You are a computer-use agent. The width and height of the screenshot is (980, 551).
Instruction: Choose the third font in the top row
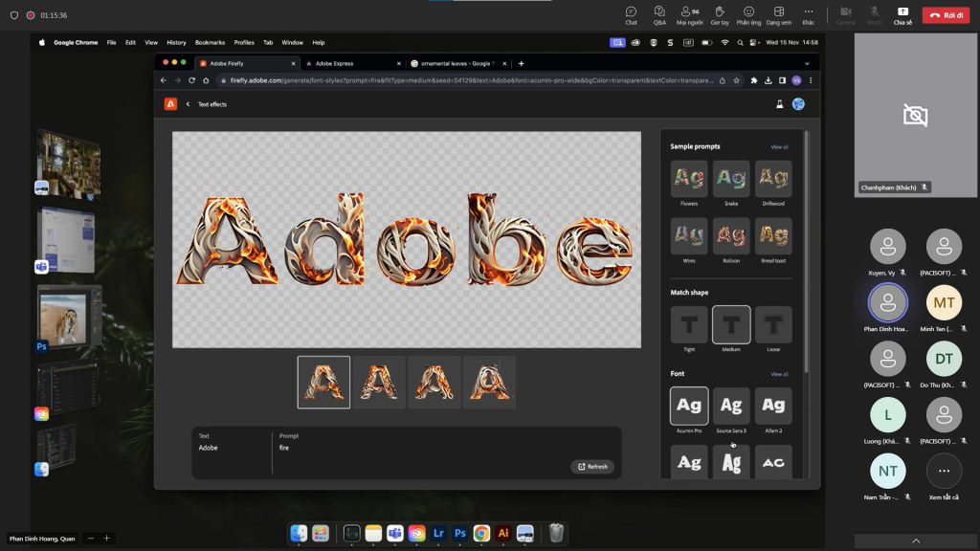pyautogui.click(x=773, y=406)
